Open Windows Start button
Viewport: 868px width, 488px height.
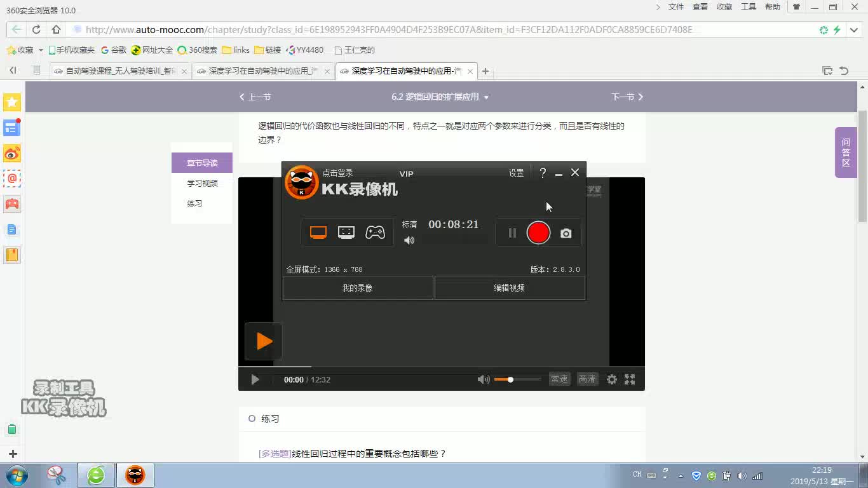(17, 475)
